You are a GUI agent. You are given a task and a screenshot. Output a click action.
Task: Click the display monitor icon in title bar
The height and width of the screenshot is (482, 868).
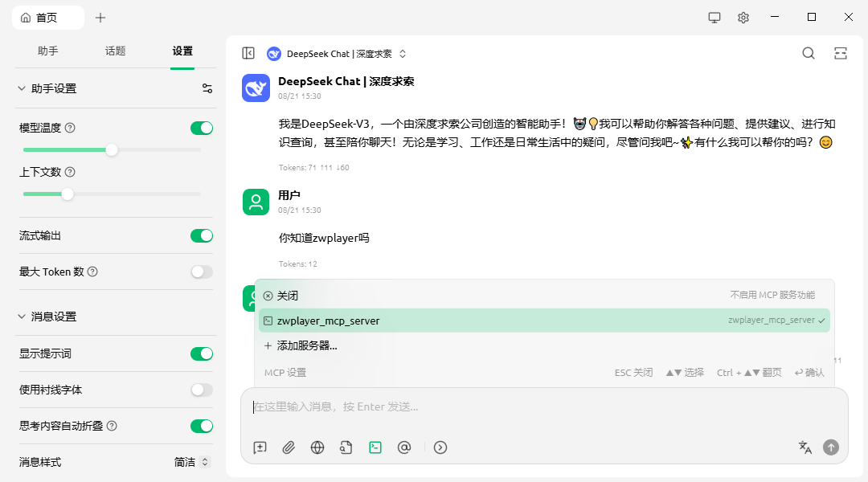coord(714,18)
